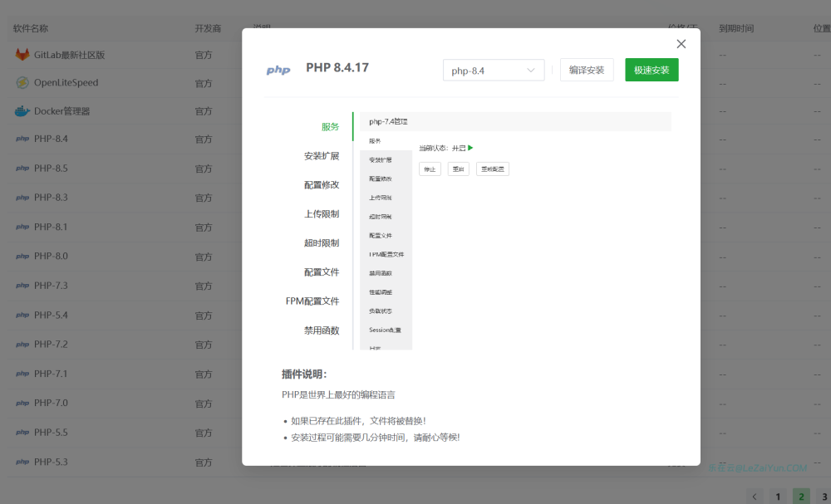Click the php icon beside PHP-7.2
Image resolution: width=831 pixels, height=504 pixels.
[x=22, y=344]
